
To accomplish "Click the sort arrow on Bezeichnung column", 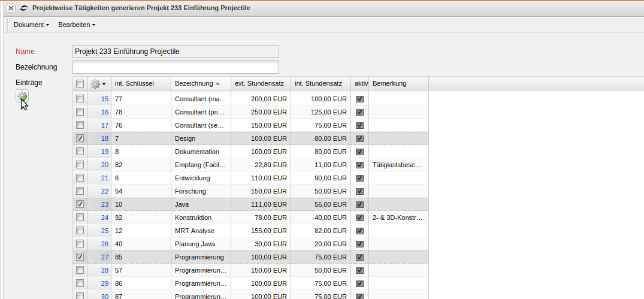I will [218, 84].
